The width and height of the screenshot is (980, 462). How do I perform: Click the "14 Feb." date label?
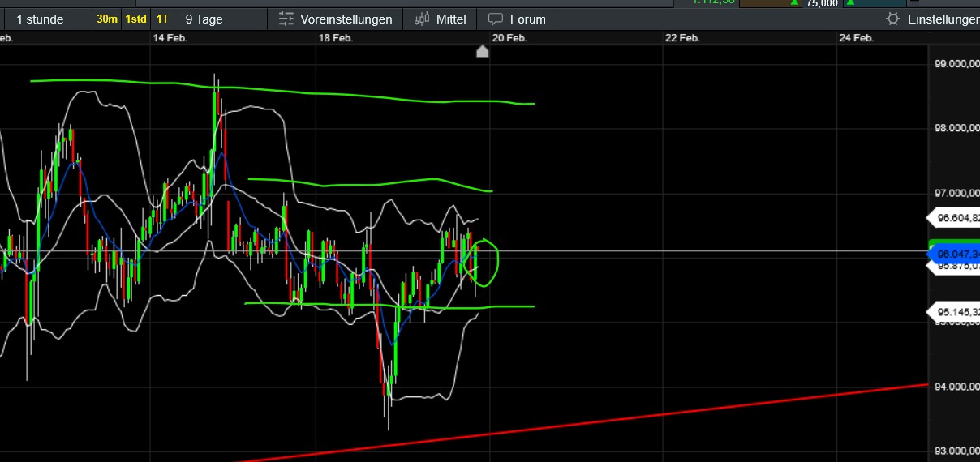tap(170, 38)
